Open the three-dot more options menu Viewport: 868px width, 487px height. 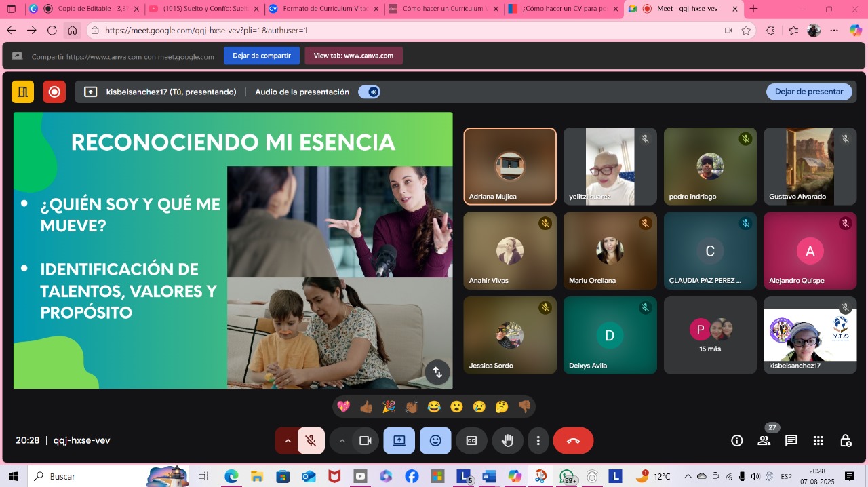tap(538, 441)
